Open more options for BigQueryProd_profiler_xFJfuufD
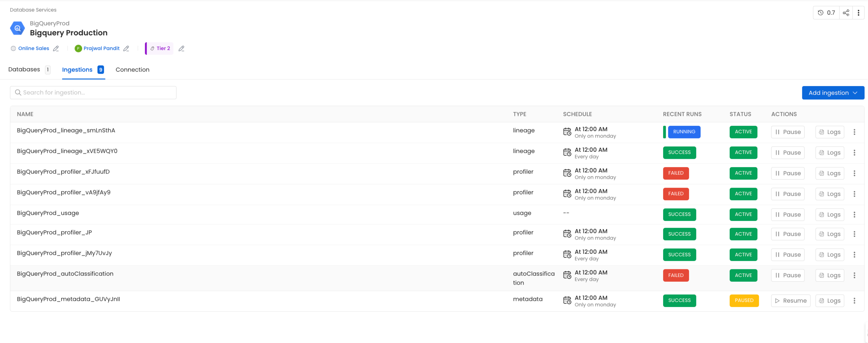 click(x=854, y=173)
